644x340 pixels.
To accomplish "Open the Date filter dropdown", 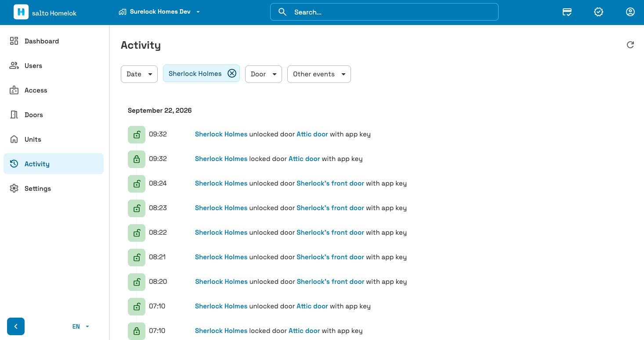I will (x=139, y=74).
